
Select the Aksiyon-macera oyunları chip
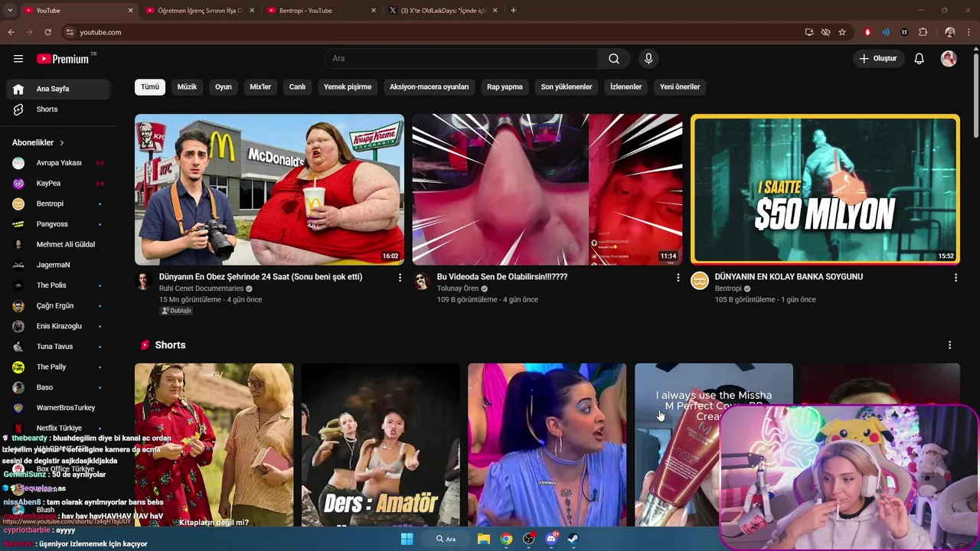click(x=429, y=86)
